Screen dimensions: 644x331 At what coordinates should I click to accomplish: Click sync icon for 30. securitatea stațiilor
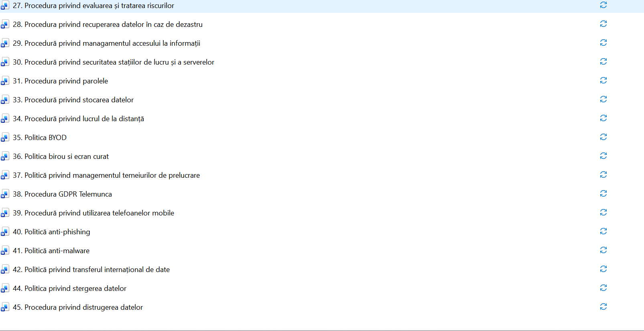tap(603, 61)
